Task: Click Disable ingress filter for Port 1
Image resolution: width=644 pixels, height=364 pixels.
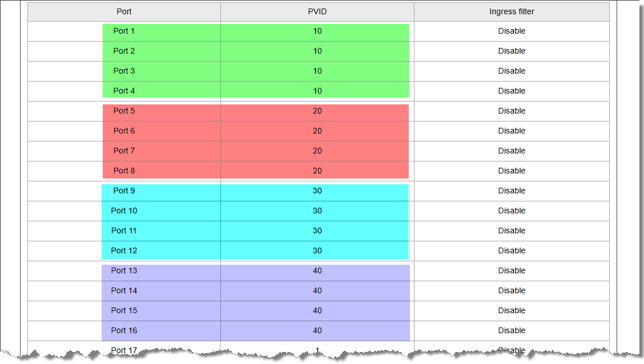Action: (x=512, y=31)
